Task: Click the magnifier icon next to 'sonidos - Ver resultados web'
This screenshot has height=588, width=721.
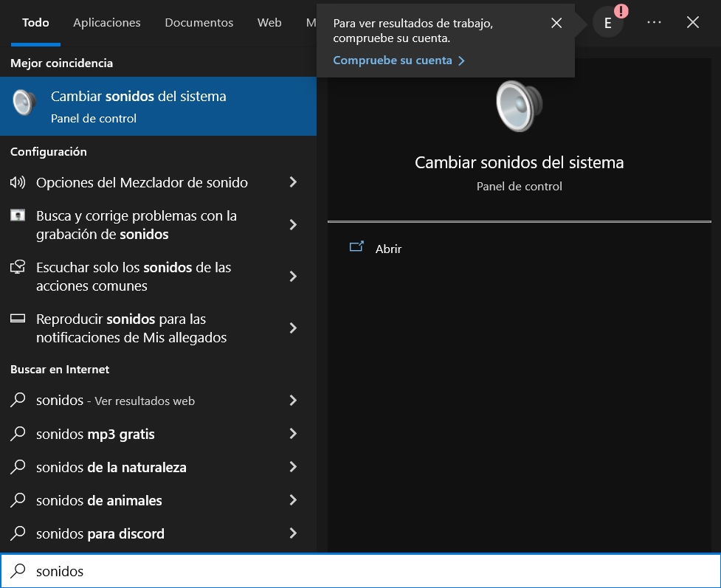Action: (18, 400)
